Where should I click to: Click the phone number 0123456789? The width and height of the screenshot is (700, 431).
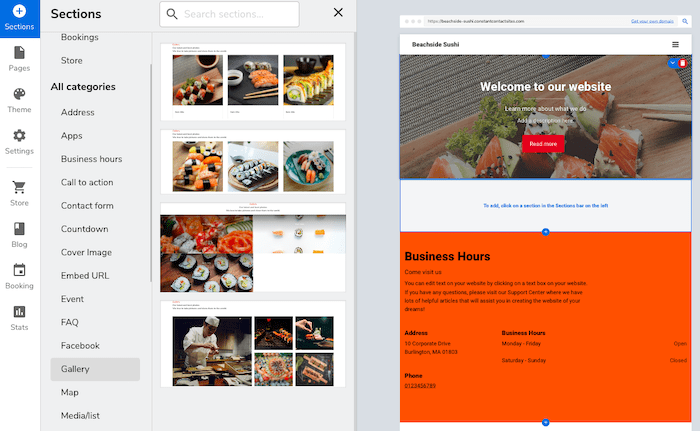pos(420,386)
